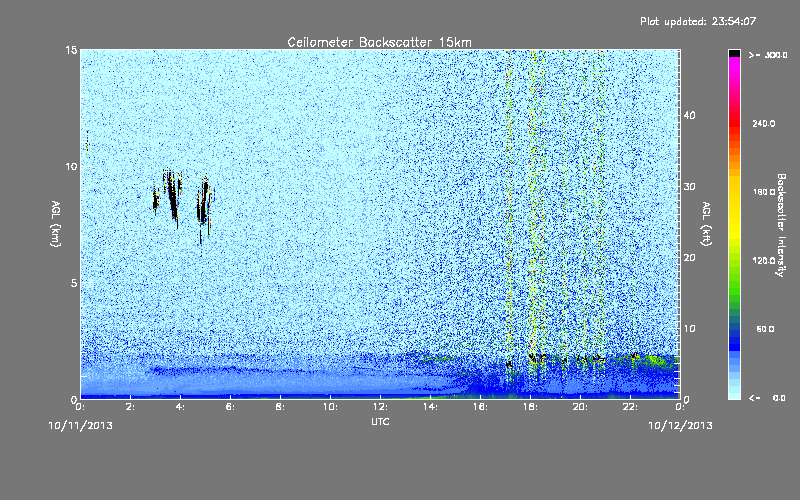This screenshot has height=500, width=800.
Task: Click the 'Ceilometer Backscatter 15km' plot title
Action: click(x=379, y=42)
